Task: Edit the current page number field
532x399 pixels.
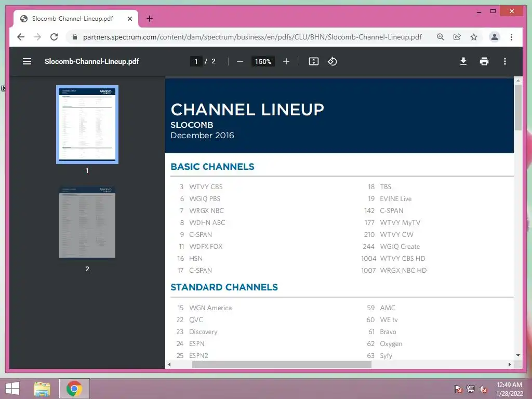Action: coord(196,61)
